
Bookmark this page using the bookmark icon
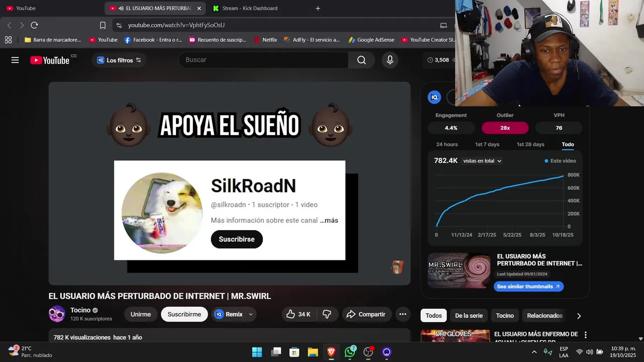103,25
